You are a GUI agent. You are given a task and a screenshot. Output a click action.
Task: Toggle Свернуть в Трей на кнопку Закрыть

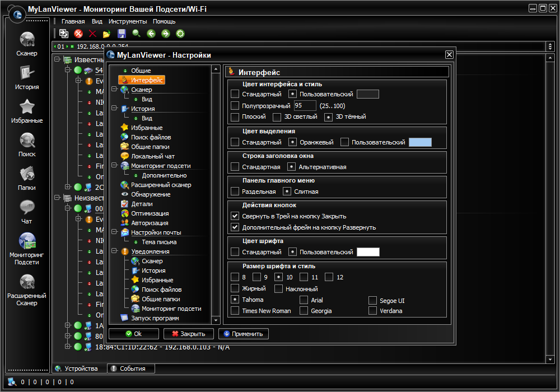(x=235, y=216)
